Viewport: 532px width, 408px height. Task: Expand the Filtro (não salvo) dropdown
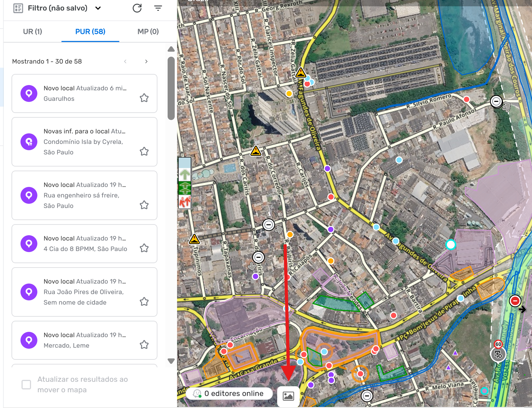point(98,8)
